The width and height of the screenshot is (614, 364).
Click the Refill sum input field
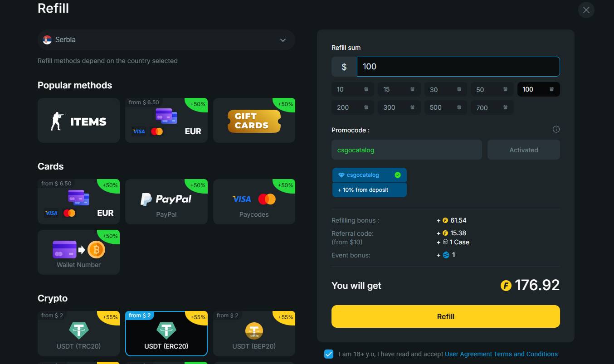pos(458,67)
